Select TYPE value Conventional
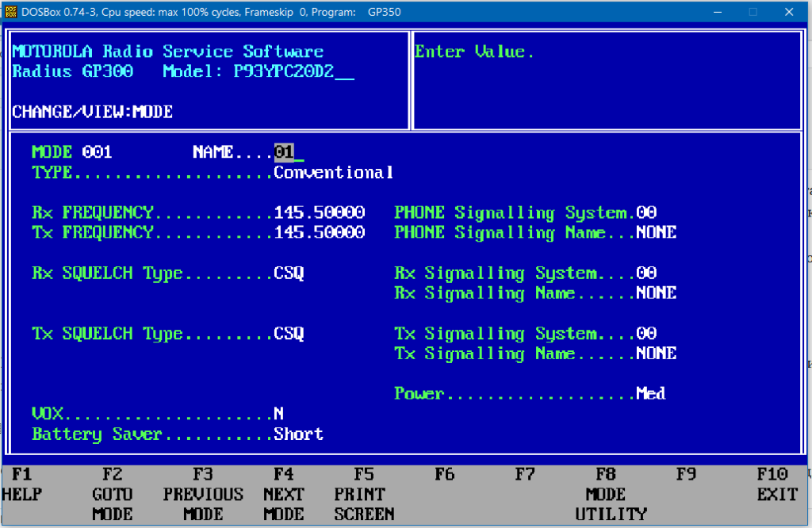 point(334,172)
